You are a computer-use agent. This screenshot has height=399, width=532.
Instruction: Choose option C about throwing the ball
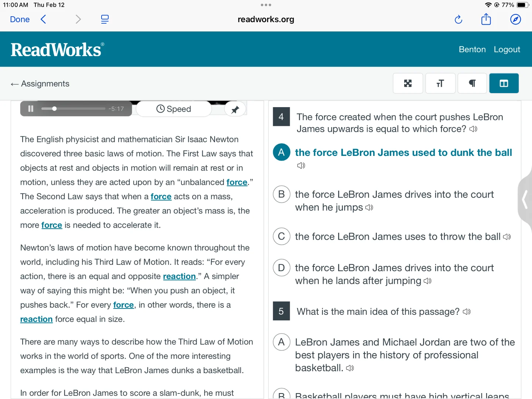point(281,236)
